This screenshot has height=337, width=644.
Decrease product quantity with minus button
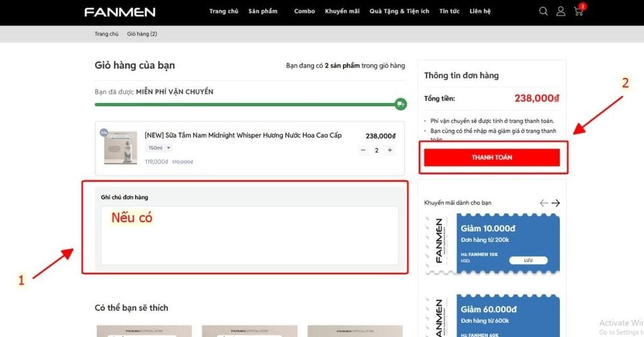tap(363, 150)
